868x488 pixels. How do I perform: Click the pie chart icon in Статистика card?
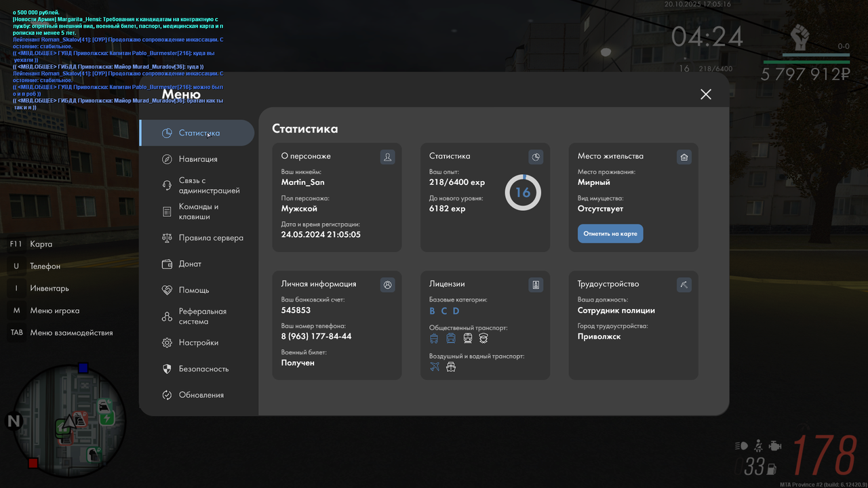pyautogui.click(x=536, y=157)
